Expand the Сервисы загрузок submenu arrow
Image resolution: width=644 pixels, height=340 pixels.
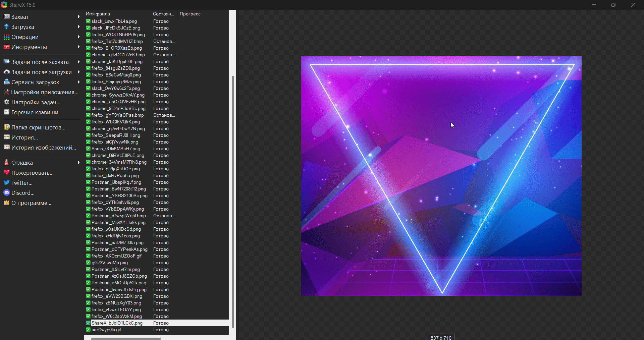pos(79,82)
